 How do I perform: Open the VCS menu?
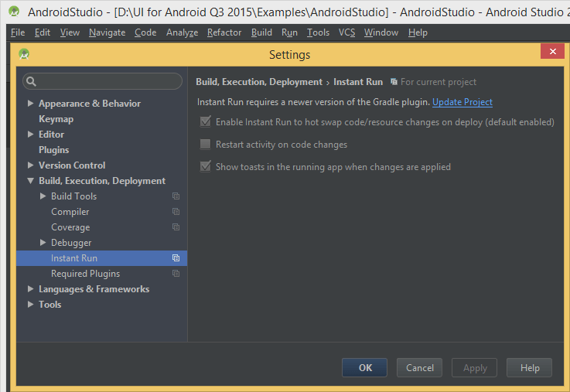click(346, 32)
